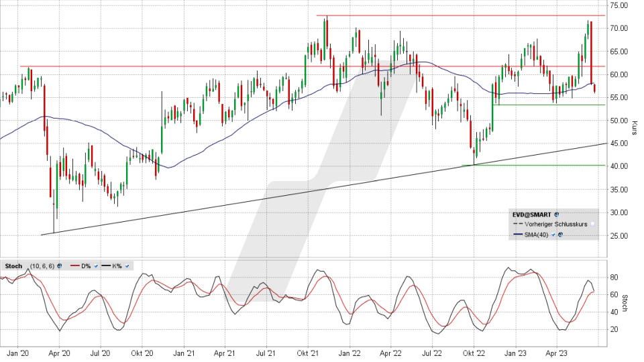Click the Okt '22 date axis label

(474, 353)
